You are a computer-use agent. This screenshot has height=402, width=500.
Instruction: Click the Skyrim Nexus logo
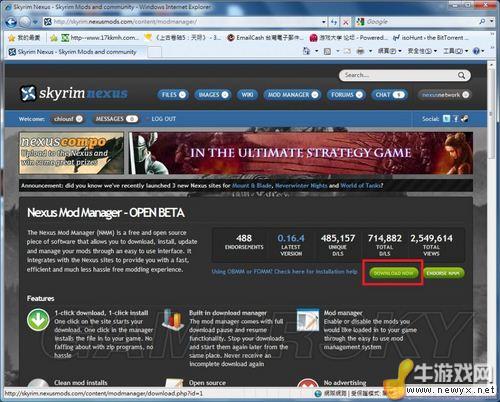74,94
